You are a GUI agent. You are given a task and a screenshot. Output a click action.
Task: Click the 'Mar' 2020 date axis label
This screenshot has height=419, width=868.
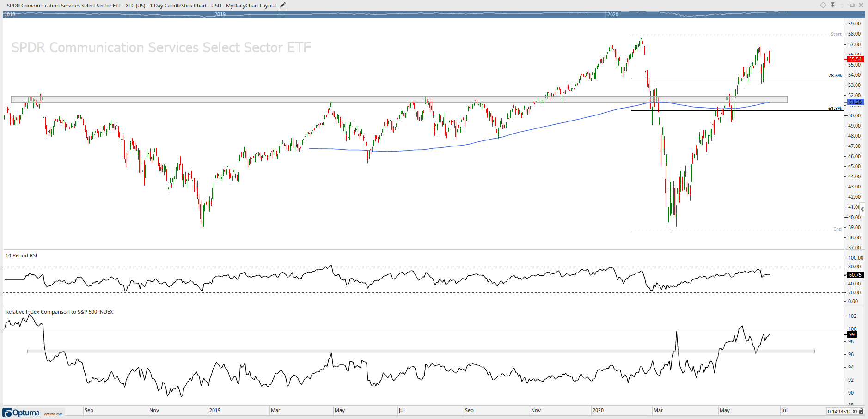click(658, 410)
